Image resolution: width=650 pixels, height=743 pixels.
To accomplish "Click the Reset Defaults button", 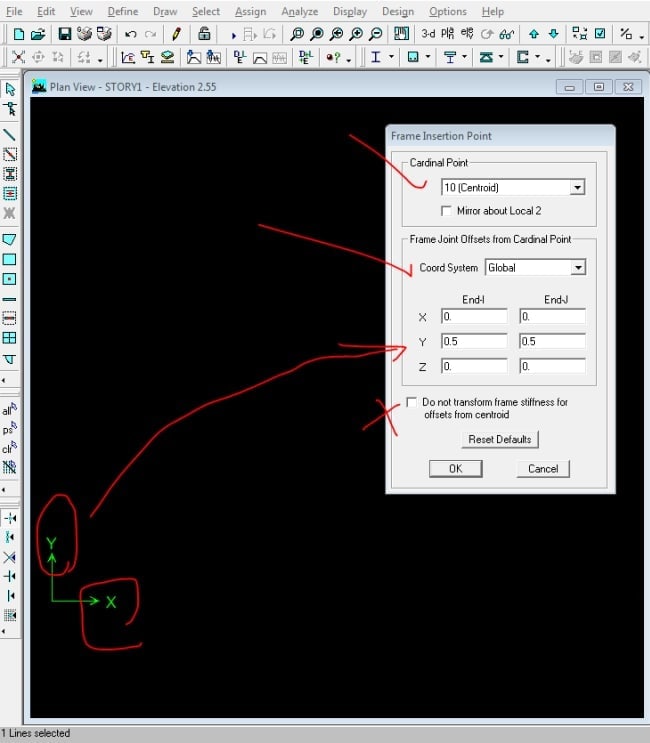I will pyautogui.click(x=500, y=439).
